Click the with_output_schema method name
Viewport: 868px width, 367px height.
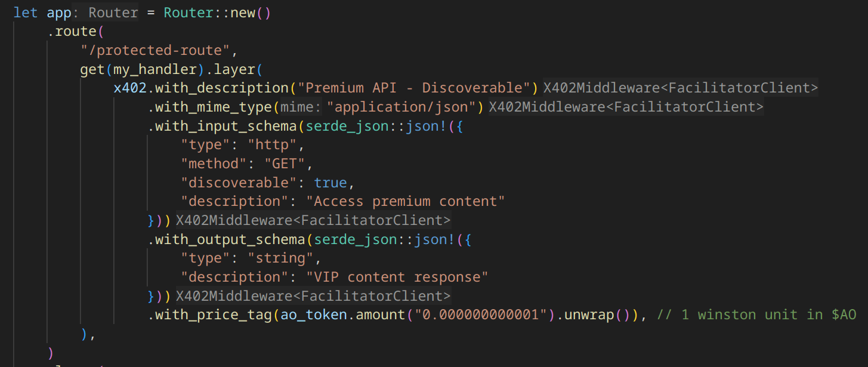point(230,239)
